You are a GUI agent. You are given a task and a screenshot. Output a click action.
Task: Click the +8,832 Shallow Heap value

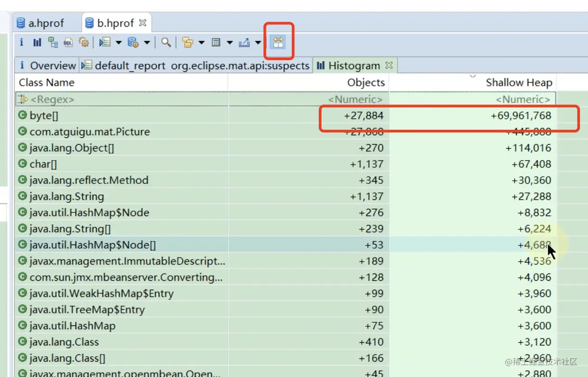point(535,212)
